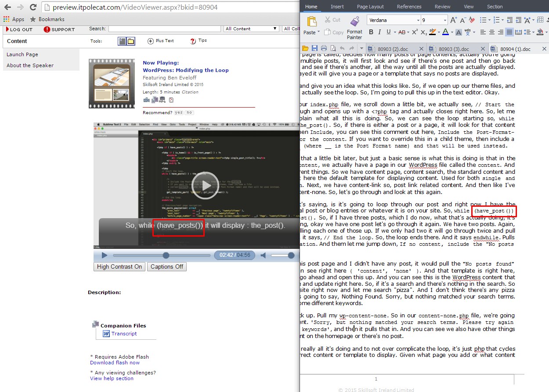This screenshot has width=549, height=392.
Task: Toggle Underline formatting
Action: tap(388, 32)
